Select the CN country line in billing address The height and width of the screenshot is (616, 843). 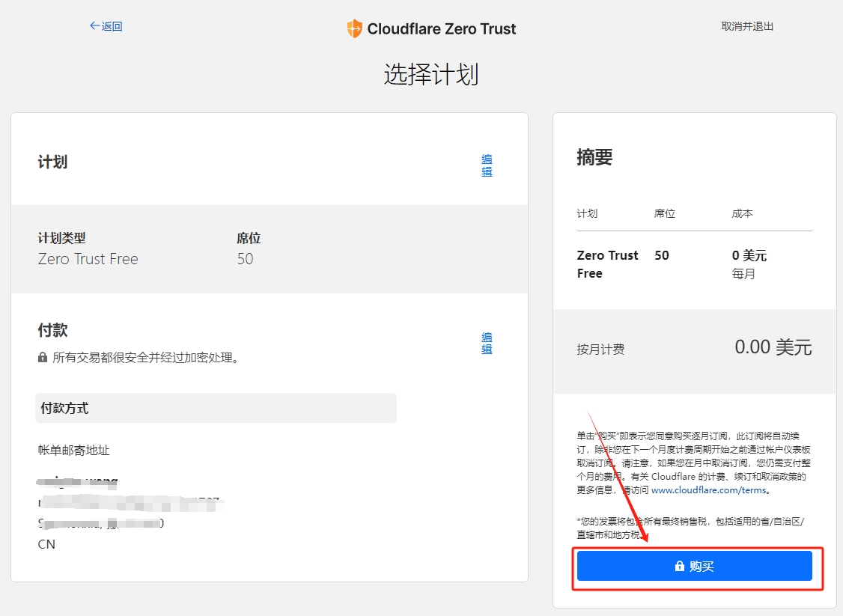tap(46, 544)
